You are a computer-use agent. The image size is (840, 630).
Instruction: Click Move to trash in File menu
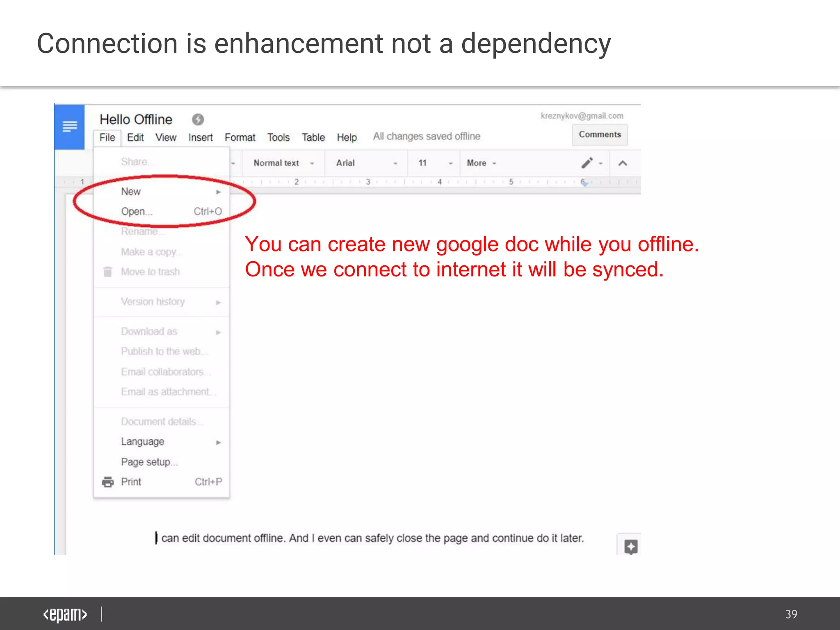(162, 272)
